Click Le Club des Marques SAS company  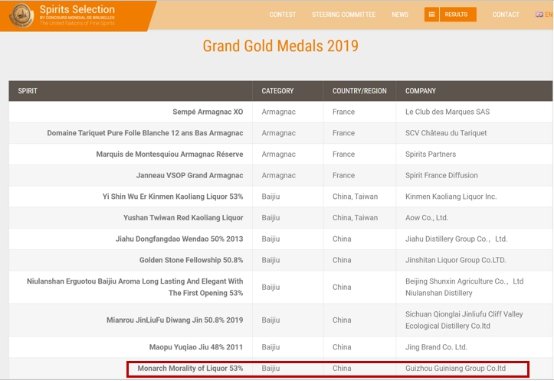click(447, 112)
